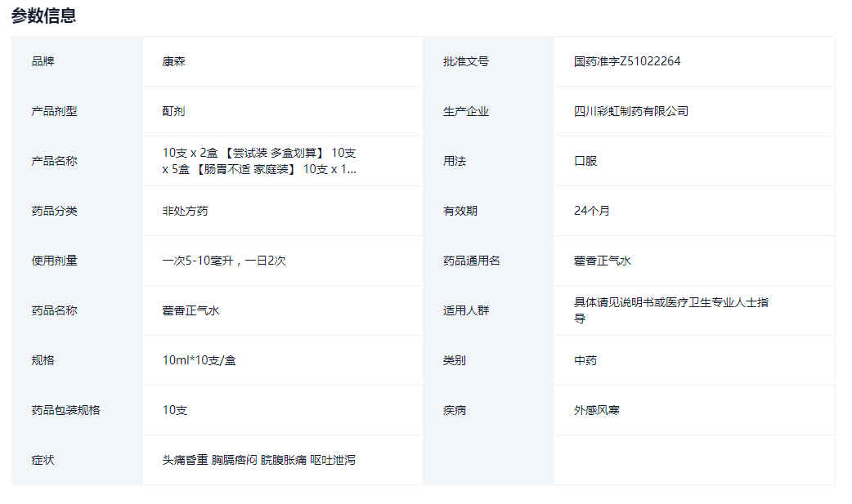Select the approval number 国药准字Z51022264
This screenshot has width=852, height=504.
(x=627, y=61)
